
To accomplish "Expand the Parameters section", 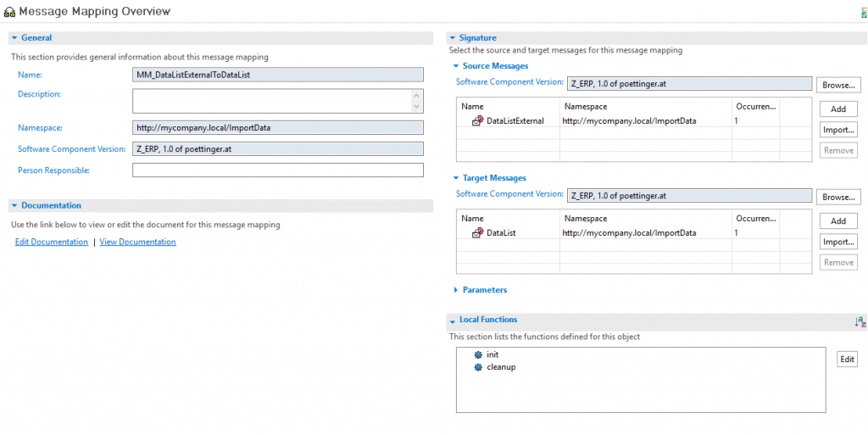I will (x=456, y=289).
